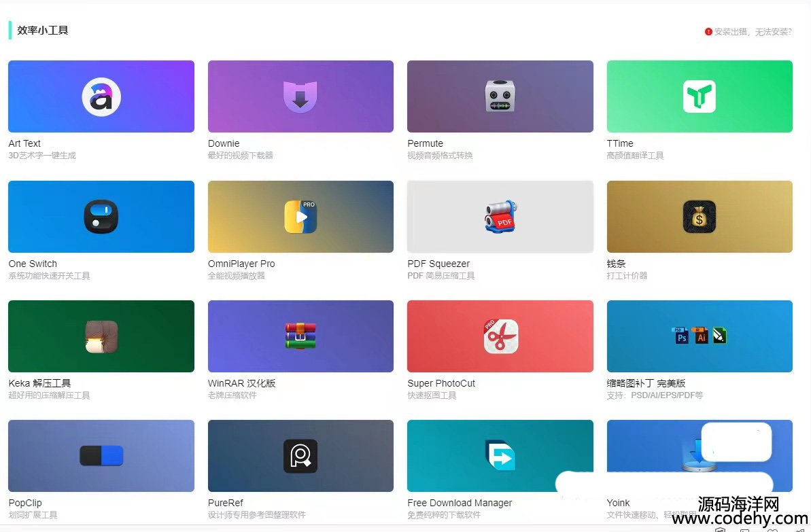Click the 全能视频播放器 description
Image resolution: width=811 pixels, height=532 pixels.
point(237,276)
